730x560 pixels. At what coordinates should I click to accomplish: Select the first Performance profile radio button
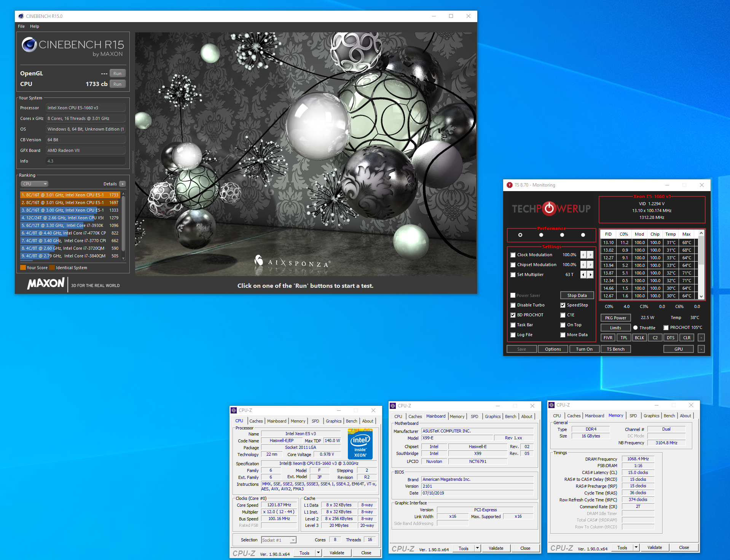point(520,235)
